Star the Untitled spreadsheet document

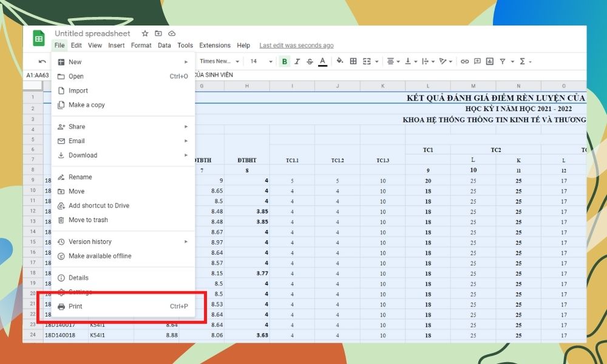[145, 33]
